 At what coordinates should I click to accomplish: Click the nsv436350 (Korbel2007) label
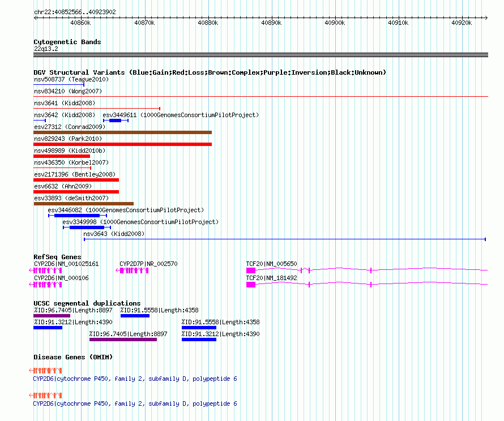(x=71, y=162)
